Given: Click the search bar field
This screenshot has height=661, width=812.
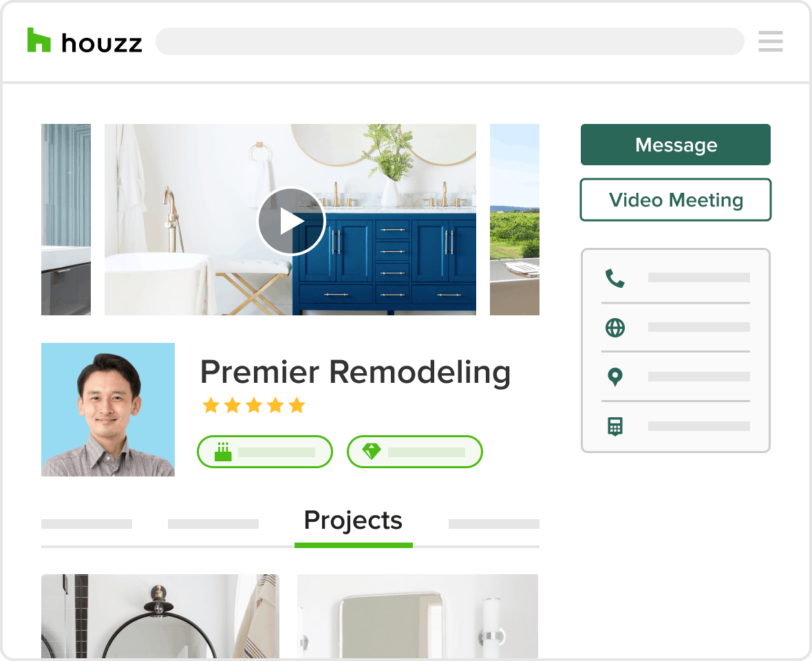Looking at the screenshot, I should 449,41.
